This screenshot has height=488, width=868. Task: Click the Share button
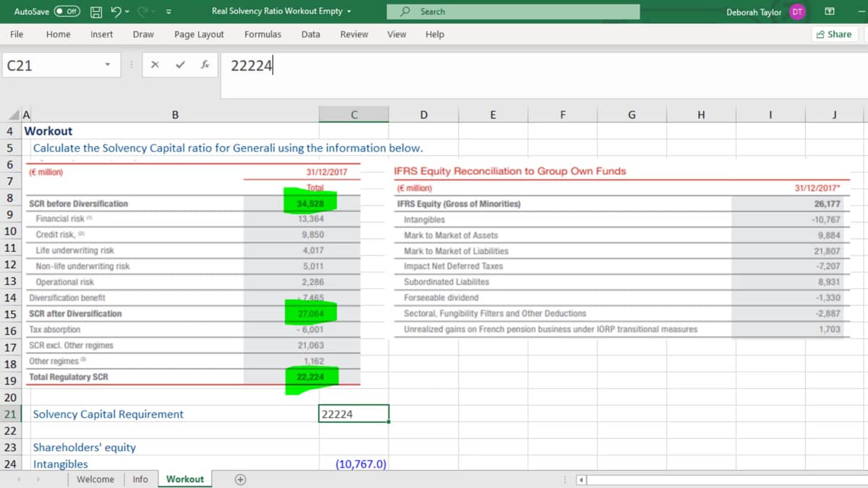833,34
